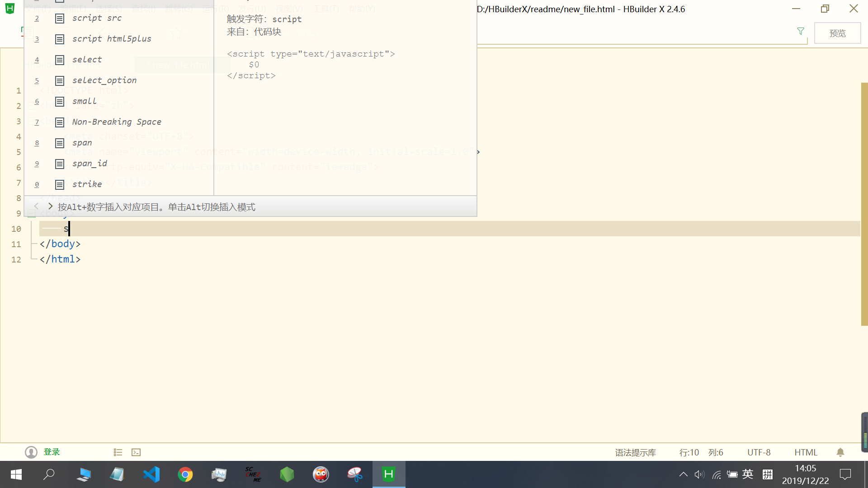The width and height of the screenshot is (868, 488).
Task: Open the notepad app on taskbar
Action: (x=118, y=474)
